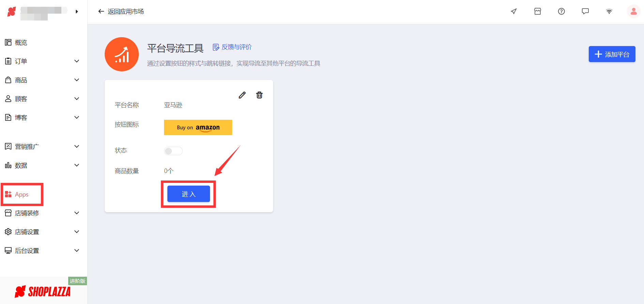Go to 概览 overview in sidebar
This screenshot has width=644, height=304.
[x=21, y=43]
